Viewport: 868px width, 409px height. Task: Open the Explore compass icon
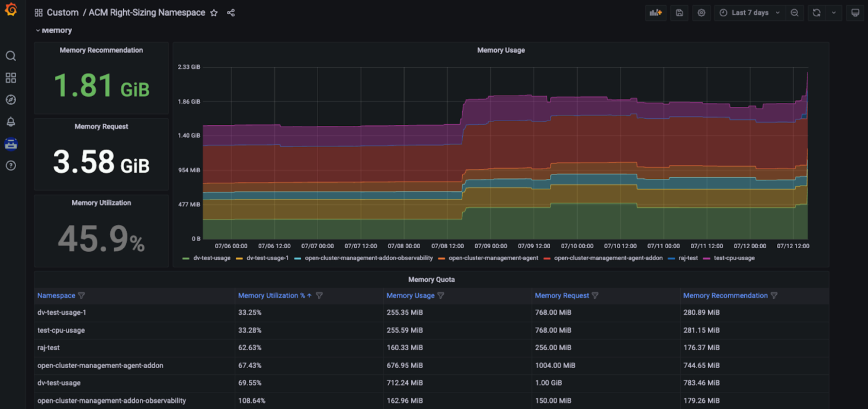point(11,100)
